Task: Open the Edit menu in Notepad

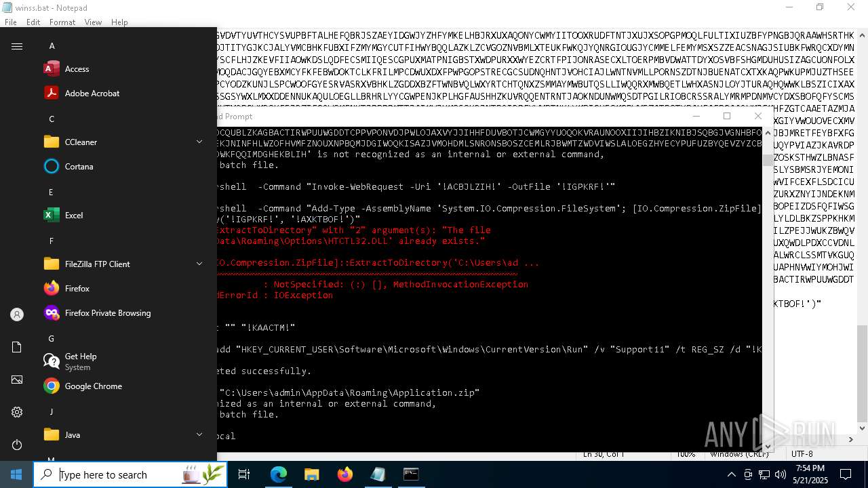Action: (x=33, y=22)
